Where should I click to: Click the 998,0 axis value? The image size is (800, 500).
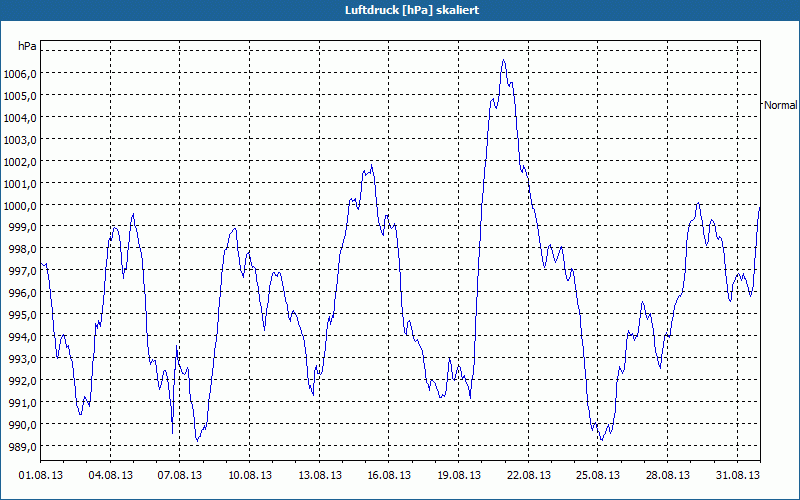(x=22, y=249)
